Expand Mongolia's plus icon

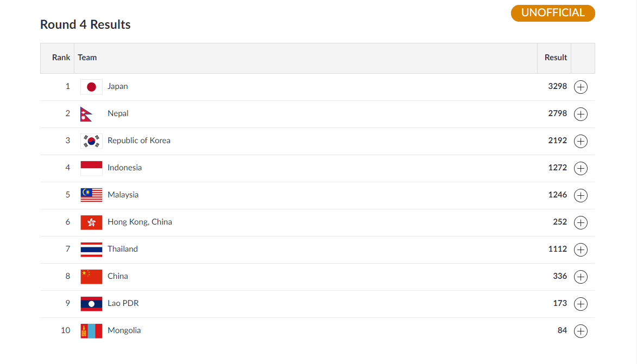581,331
